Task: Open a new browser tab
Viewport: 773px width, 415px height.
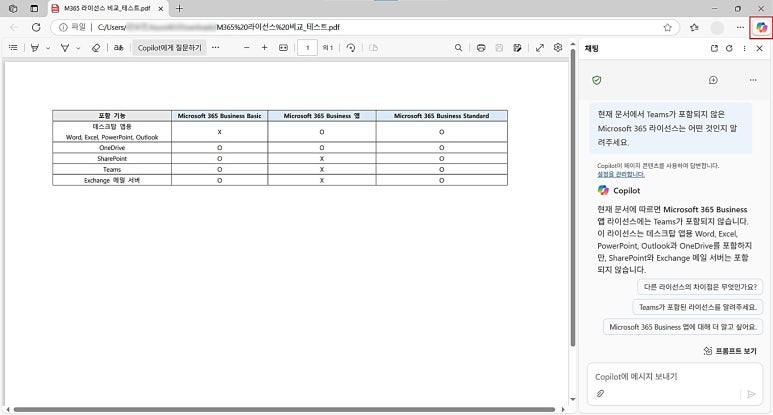Action: [x=179, y=8]
